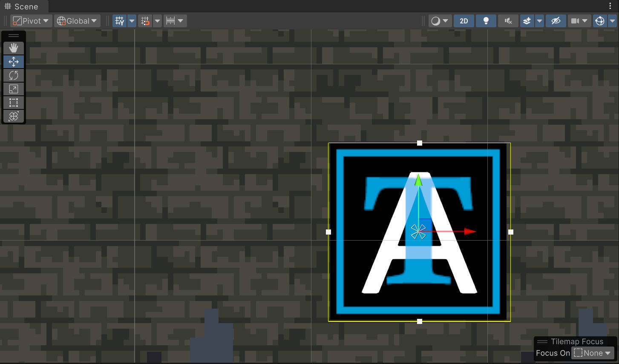This screenshot has height=364, width=619.
Task: Open the Focus On None dropdown
Action: 592,353
